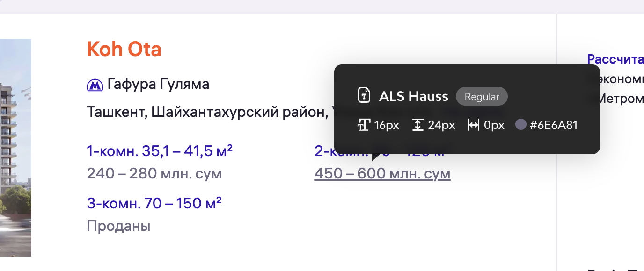The height and width of the screenshot is (271, 644).
Task: Open the 3-комн. 70 – 150 м² link
Action: coord(154,204)
